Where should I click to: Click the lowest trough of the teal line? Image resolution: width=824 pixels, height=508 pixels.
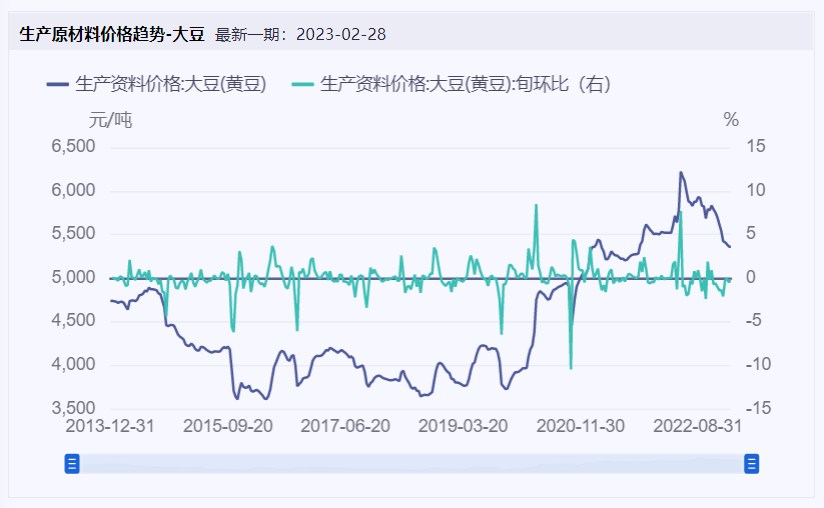[x=571, y=368]
